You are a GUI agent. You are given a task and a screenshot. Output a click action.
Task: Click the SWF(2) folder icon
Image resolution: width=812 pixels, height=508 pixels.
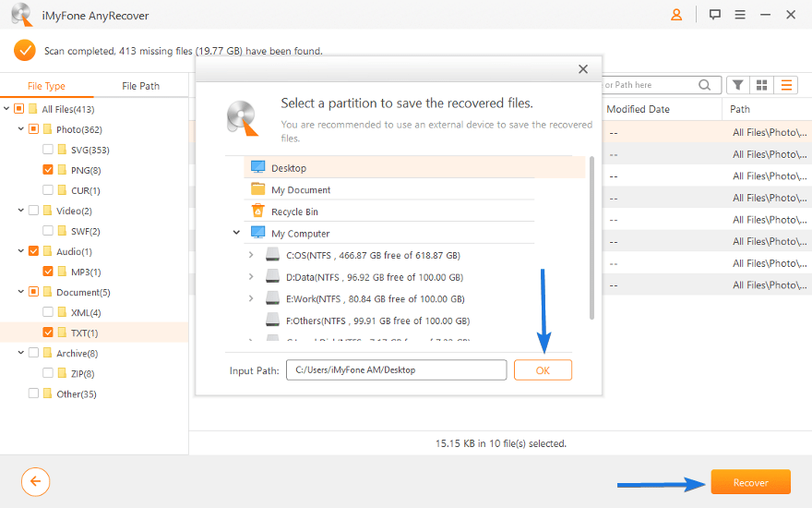tap(62, 231)
